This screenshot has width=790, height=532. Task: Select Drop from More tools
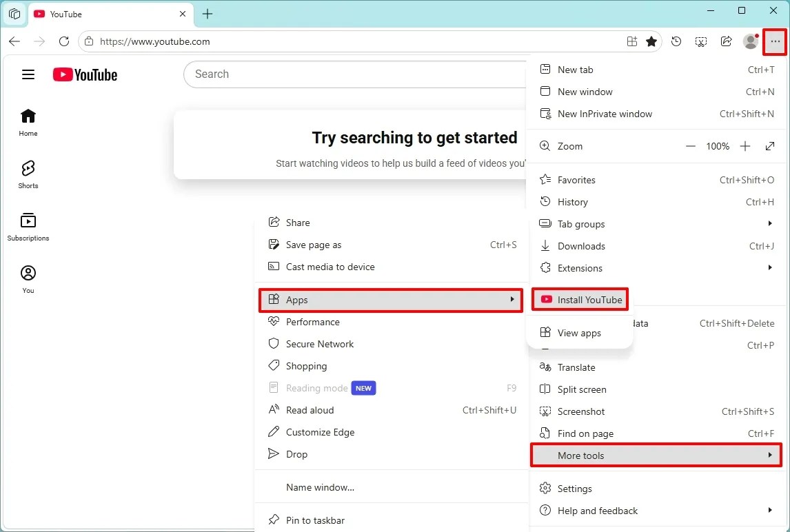(x=391, y=454)
